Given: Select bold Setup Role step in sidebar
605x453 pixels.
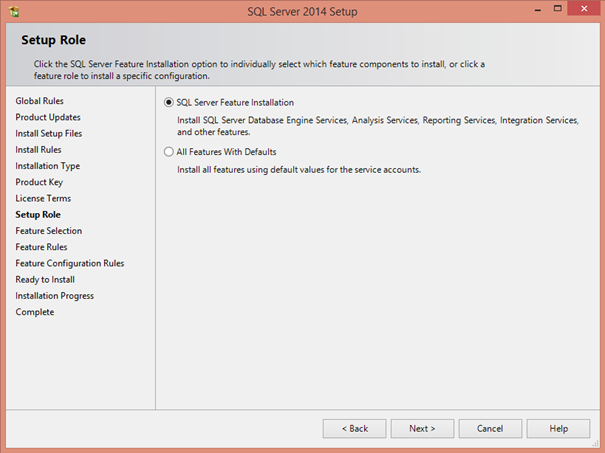Looking at the screenshot, I should [x=38, y=215].
